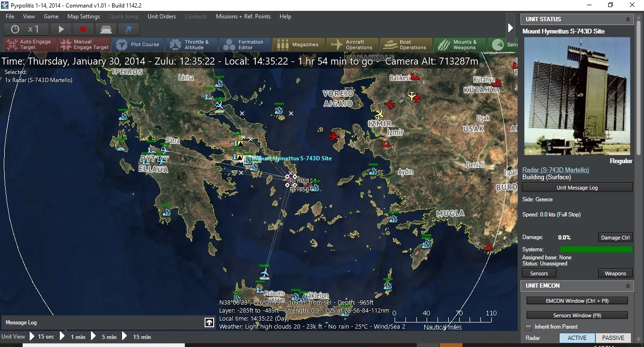Select the yellow aircraft near Balikesir
The image size is (644, 347).
coord(413,96)
